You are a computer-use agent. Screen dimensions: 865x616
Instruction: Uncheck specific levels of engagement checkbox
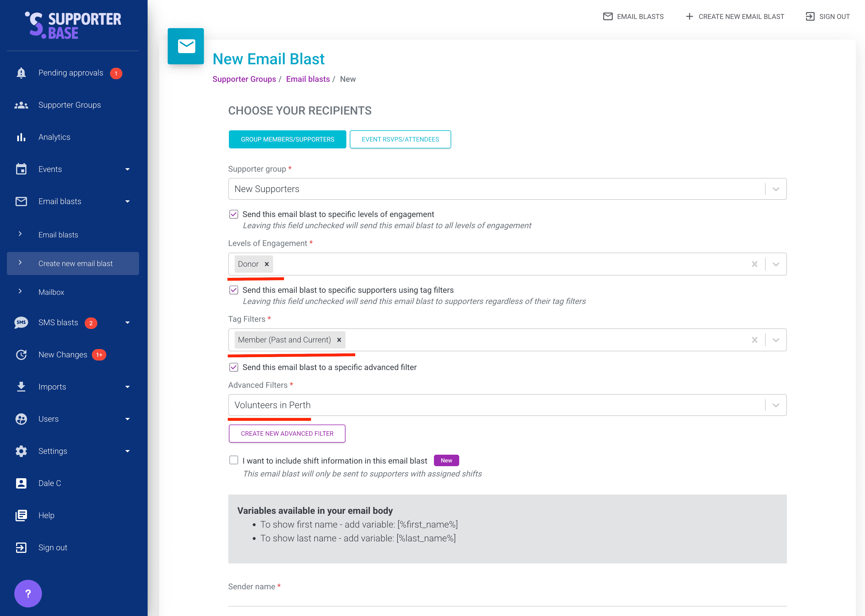click(234, 214)
